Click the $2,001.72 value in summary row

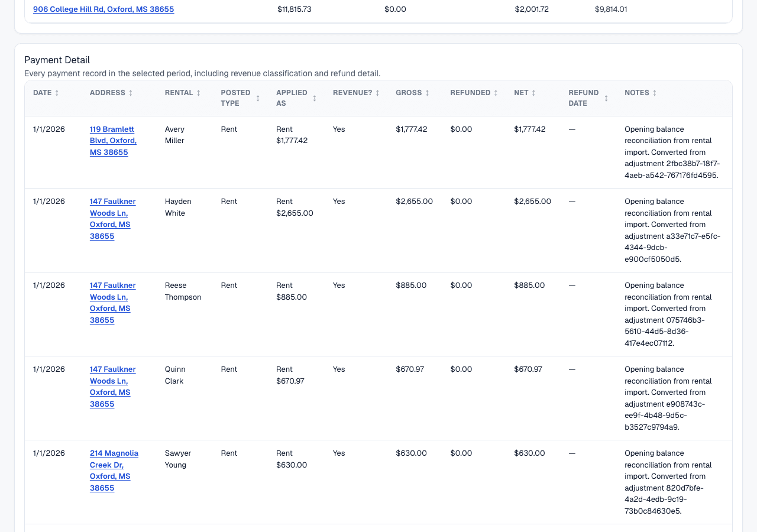tap(532, 9)
